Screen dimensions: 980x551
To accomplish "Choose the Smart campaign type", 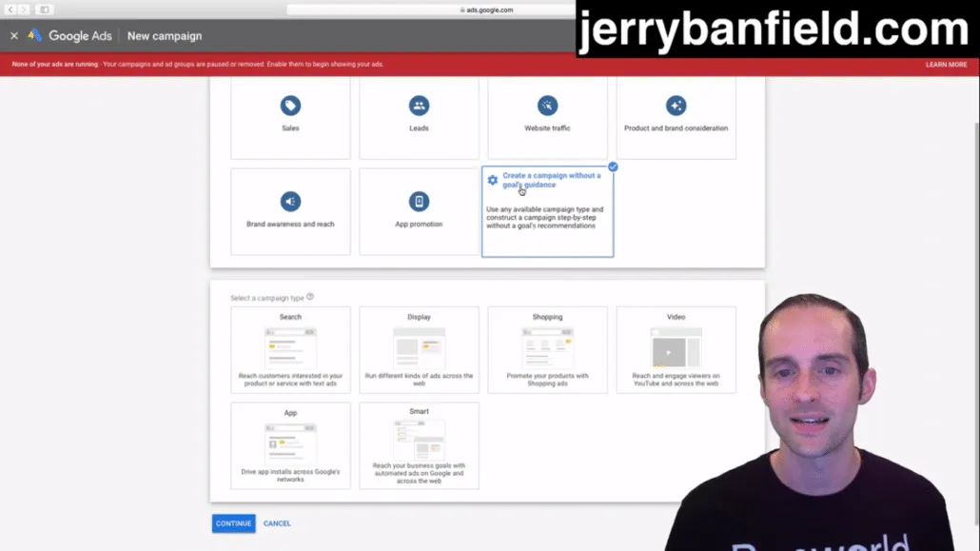I will (x=419, y=445).
